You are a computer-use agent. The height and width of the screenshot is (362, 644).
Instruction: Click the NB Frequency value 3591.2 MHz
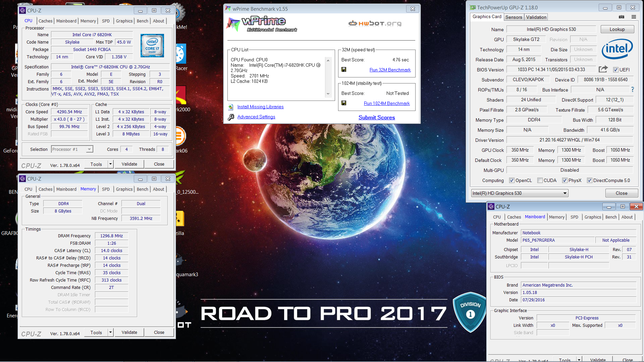pyautogui.click(x=141, y=218)
